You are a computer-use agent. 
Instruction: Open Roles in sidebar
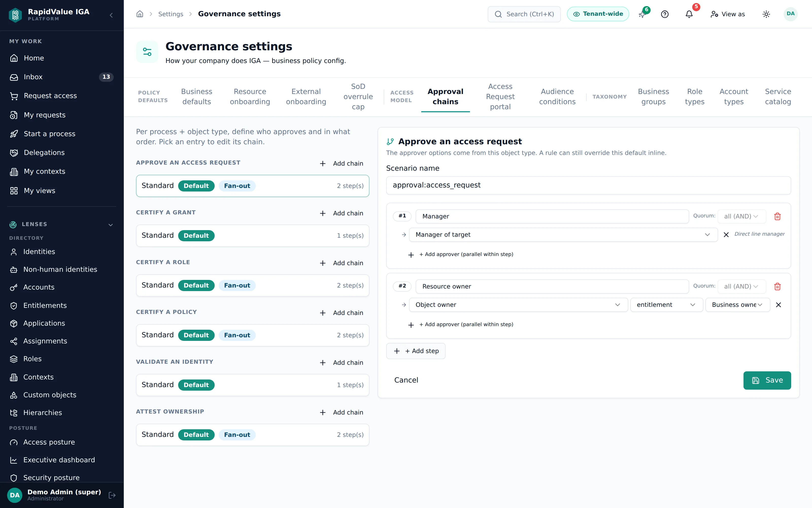pos(62,359)
